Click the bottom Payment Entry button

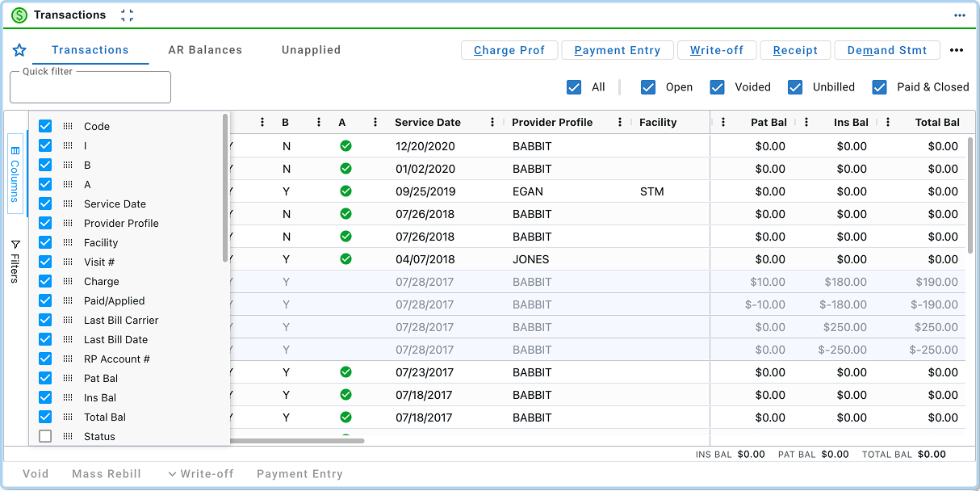[299, 474]
